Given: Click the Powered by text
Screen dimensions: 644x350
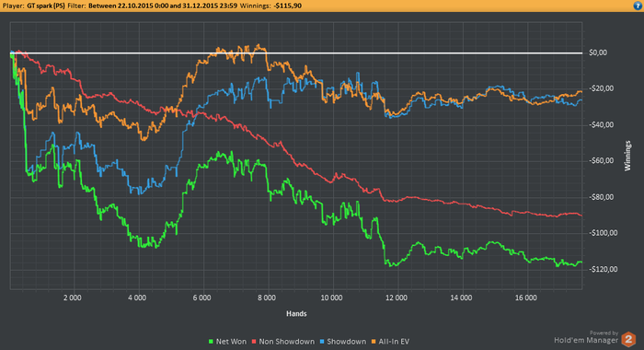Looking at the screenshot, I should [x=604, y=333].
